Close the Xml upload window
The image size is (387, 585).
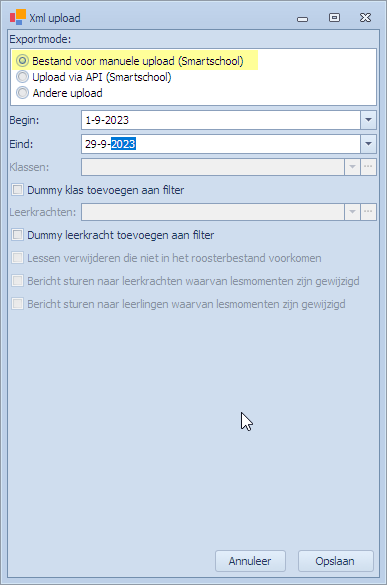(x=365, y=18)
